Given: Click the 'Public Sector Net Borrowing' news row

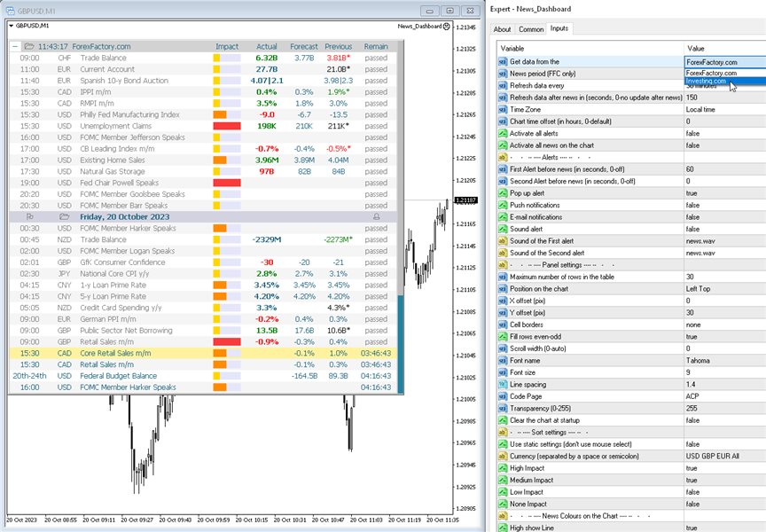Looking at the screenshot, I should (x=203, y=331).
